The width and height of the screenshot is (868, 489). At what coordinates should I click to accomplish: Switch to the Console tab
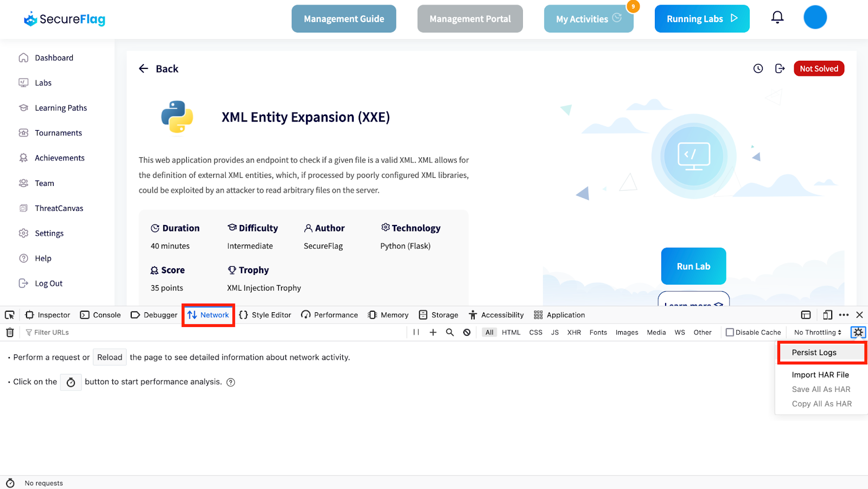(x=100, y=315)
